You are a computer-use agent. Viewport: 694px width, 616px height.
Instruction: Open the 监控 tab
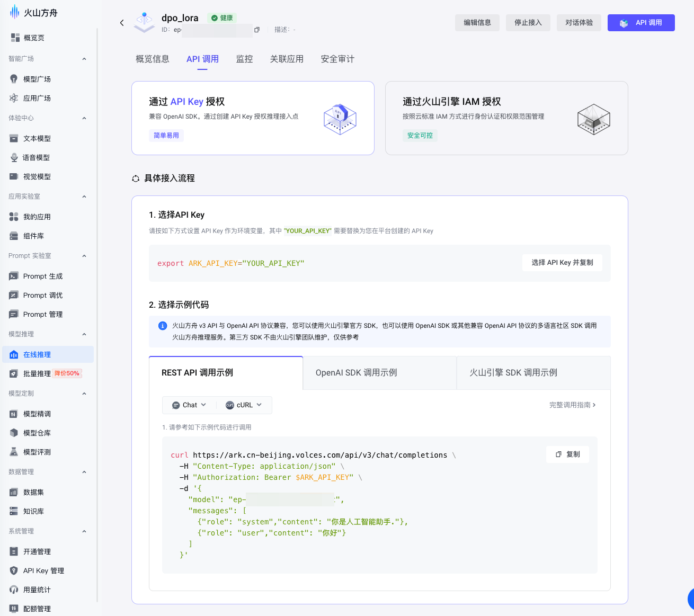point(244,59)
